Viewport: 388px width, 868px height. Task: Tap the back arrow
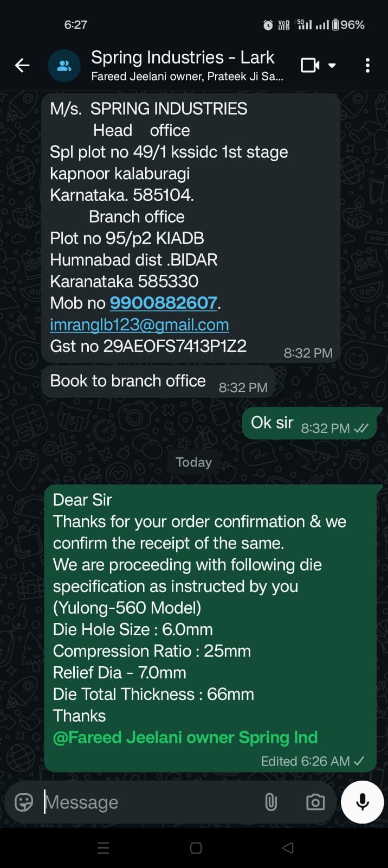click(x=22, y=66)
